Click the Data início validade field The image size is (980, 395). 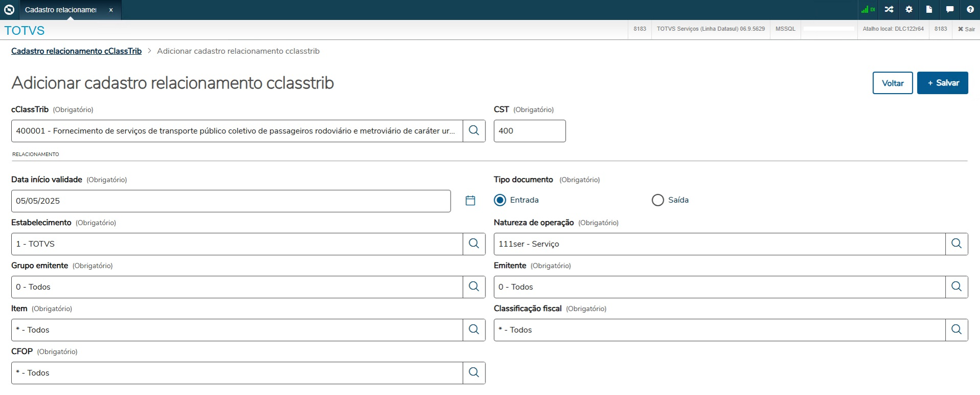(x=230, y=201)
